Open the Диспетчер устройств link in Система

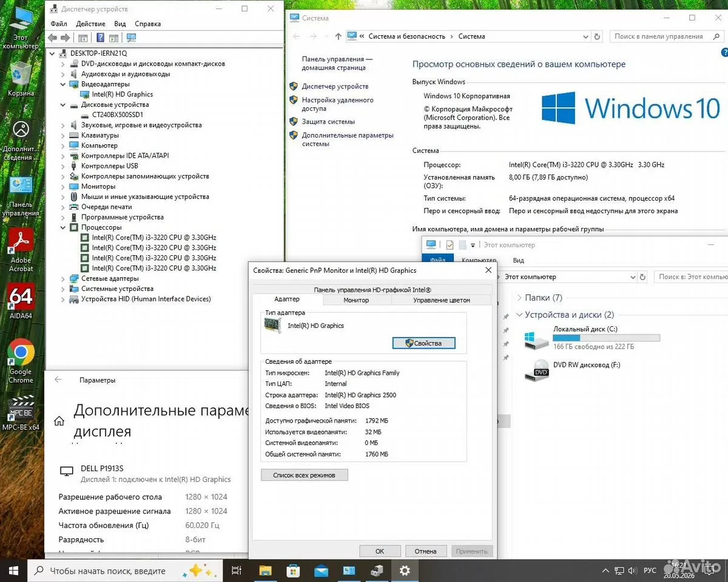(x=335, y=86)
